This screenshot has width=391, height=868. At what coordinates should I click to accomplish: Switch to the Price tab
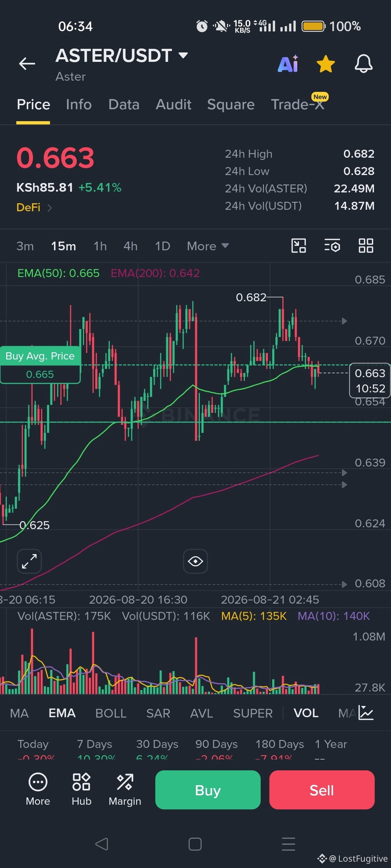(x=33, y=105)
